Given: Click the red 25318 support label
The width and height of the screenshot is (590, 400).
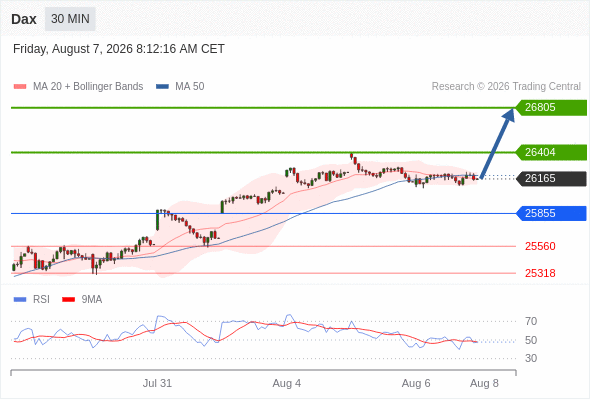Looking at the screenshot, I should coord(540,273).
